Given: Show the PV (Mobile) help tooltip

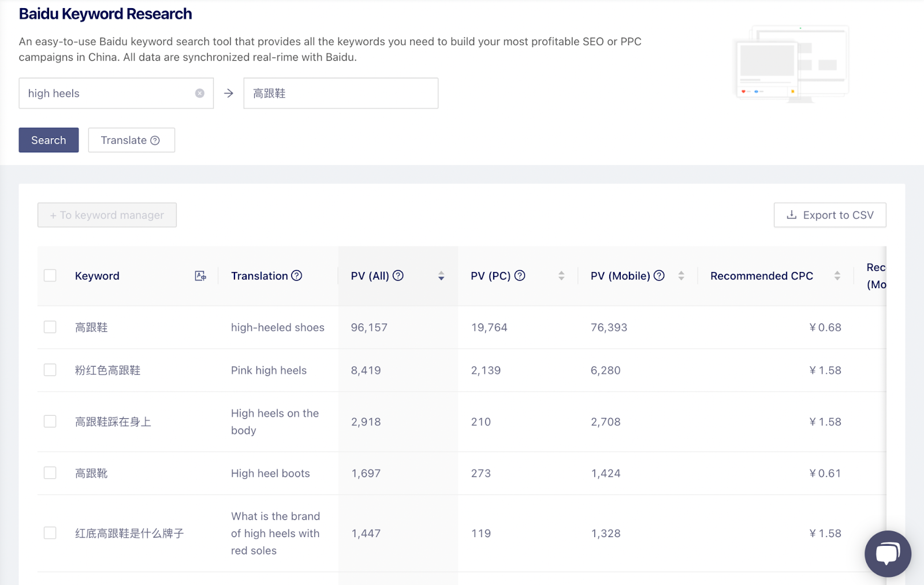Looking at the screenshot, I should (x=659, y=275).
